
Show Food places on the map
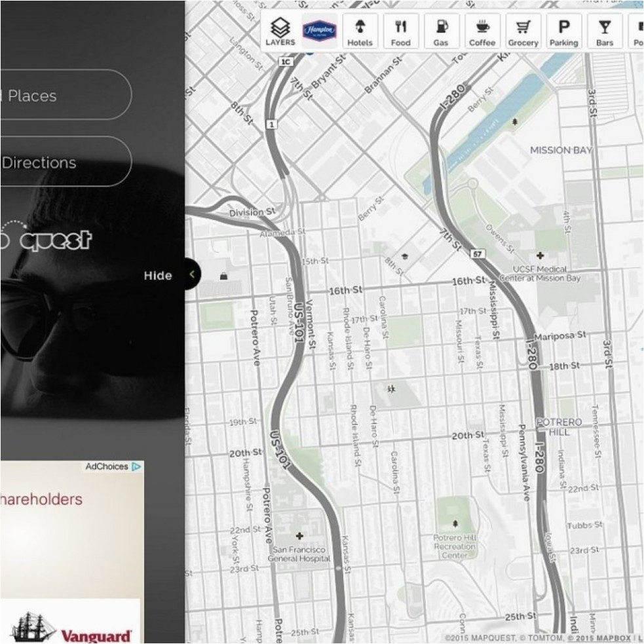click(x=400, y=31)
